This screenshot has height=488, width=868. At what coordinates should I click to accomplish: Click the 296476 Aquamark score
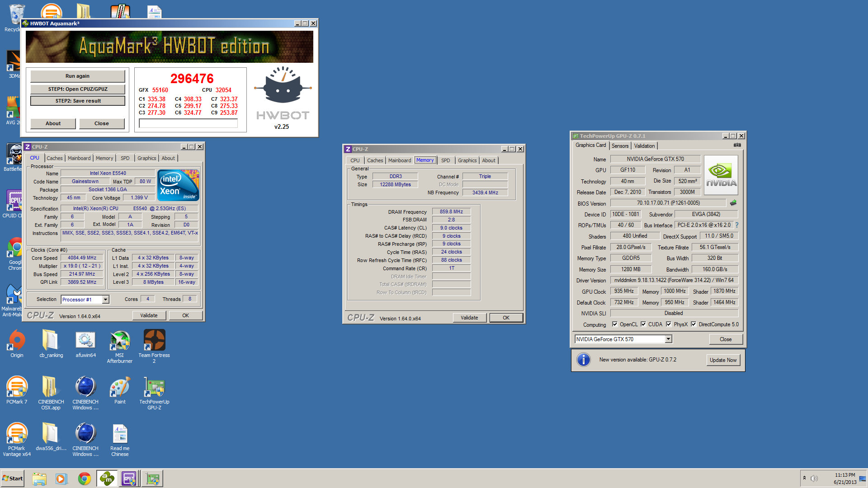click(x=192, y=79)
